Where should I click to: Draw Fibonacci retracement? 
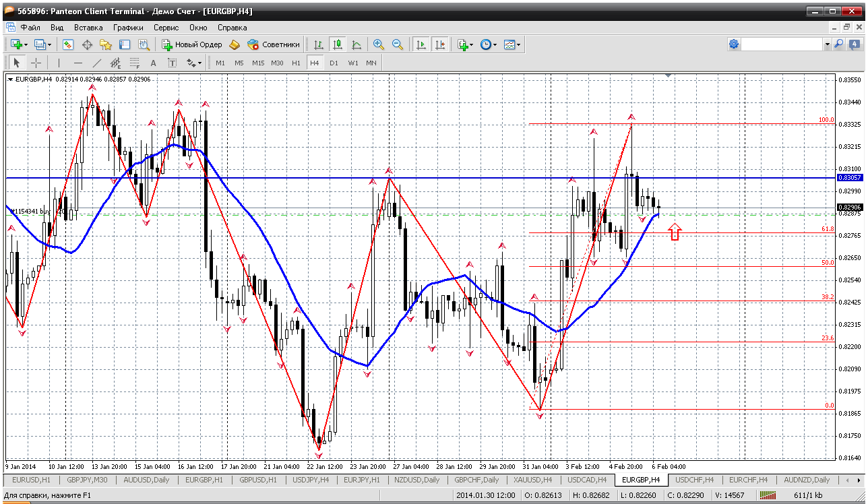pyautogui.click(x=135, y=63)
